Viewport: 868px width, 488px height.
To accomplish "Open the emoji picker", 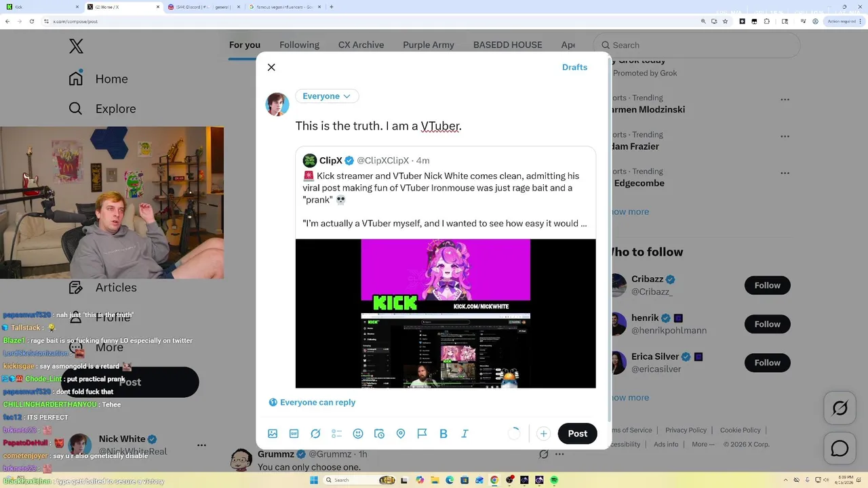I will pos(358,434).
